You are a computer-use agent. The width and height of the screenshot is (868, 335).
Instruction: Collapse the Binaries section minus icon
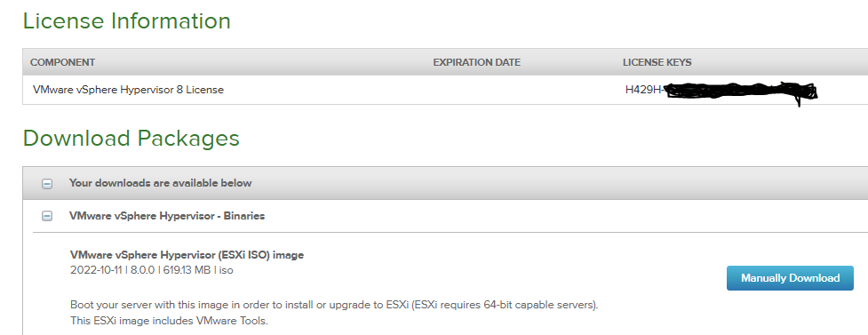point(47,217)
